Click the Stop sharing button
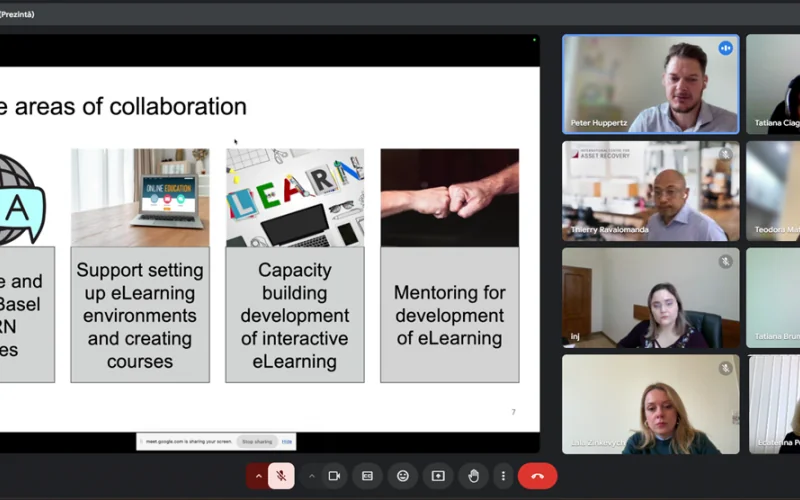 (x=257, y=441)
